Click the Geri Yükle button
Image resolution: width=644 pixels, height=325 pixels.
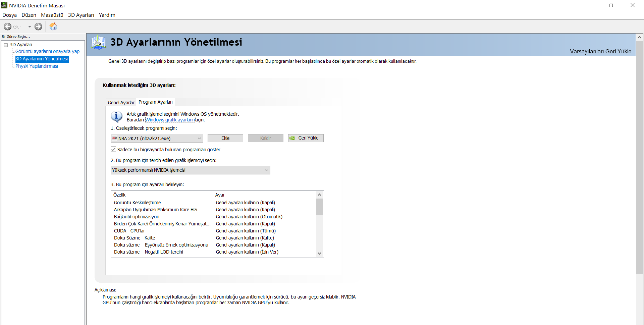click(306, 138)
